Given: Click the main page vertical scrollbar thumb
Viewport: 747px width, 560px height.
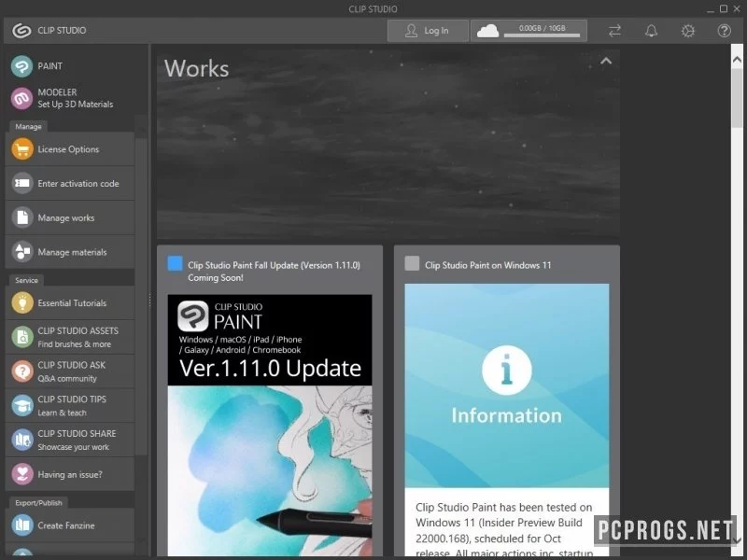Looking at the screenshot, I should pyautogui.click(x=737, y=98).
